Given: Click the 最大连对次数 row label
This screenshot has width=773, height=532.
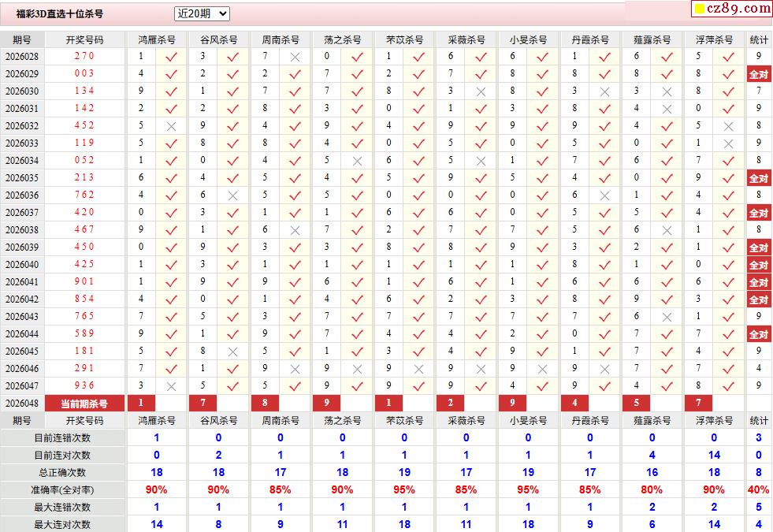Looking at the screenshot, I should pyautogui.click(x=62, y=524).
